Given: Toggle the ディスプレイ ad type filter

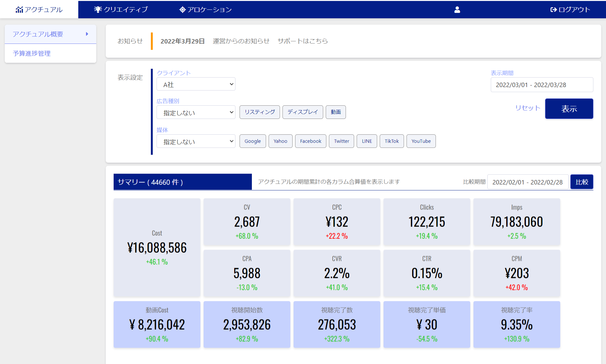Looking at the screenshot, I should coord(302,112).
